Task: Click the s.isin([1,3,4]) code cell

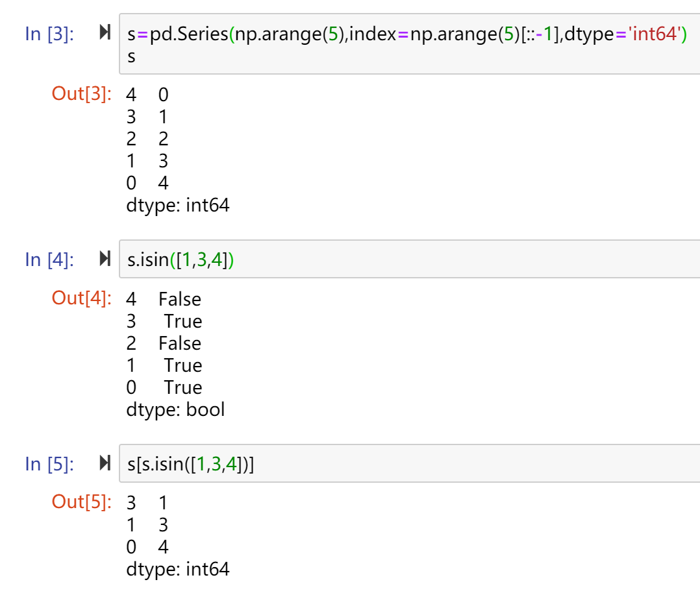Action: pos(409,259)
